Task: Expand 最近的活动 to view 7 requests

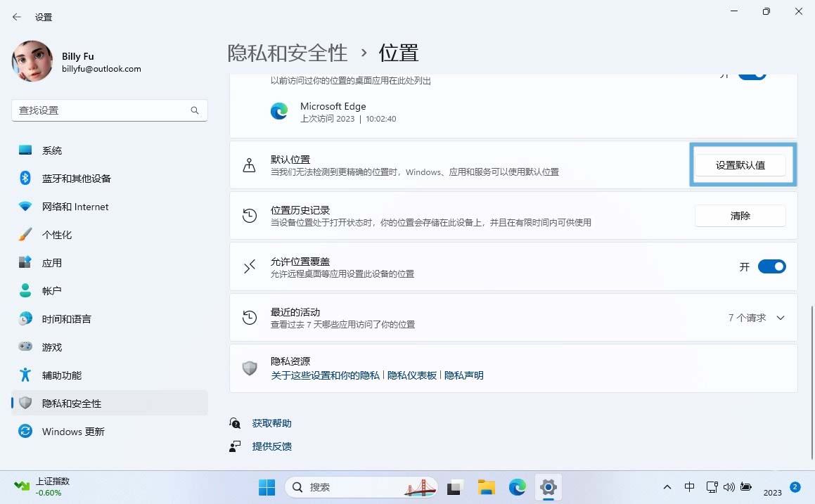Action: (780, 318)
